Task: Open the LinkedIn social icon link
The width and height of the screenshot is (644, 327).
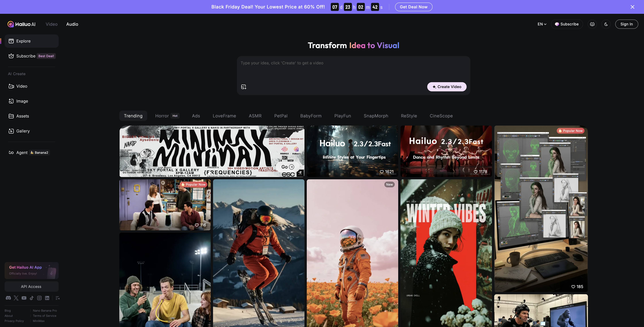Action: pos(47,298)
